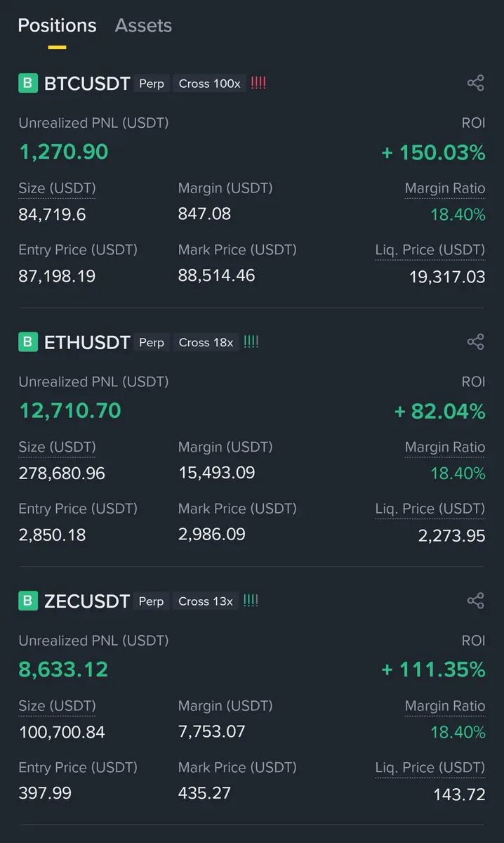This screenshot has width=504, height=843.
Task: Open the ETHUSDT contract name
Action: tap(87, 343)
